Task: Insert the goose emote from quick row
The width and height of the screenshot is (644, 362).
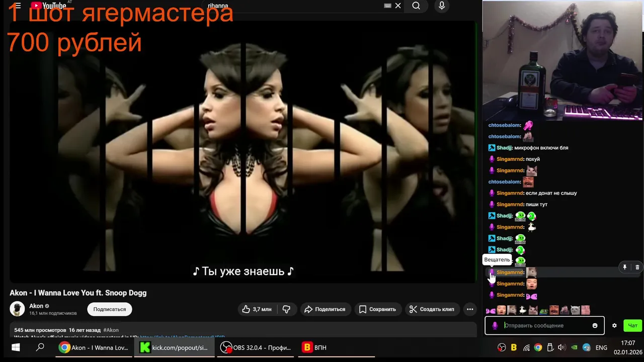Action: 523,310
